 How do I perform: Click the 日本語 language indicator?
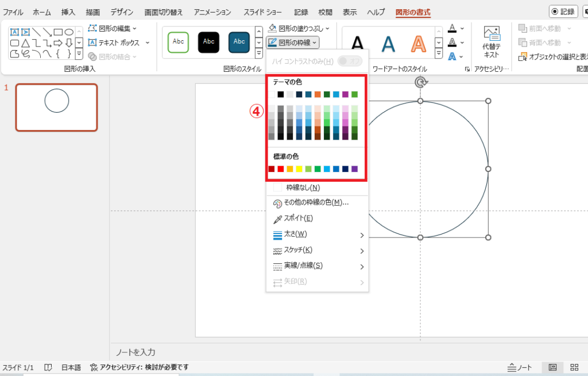point(71,367)
